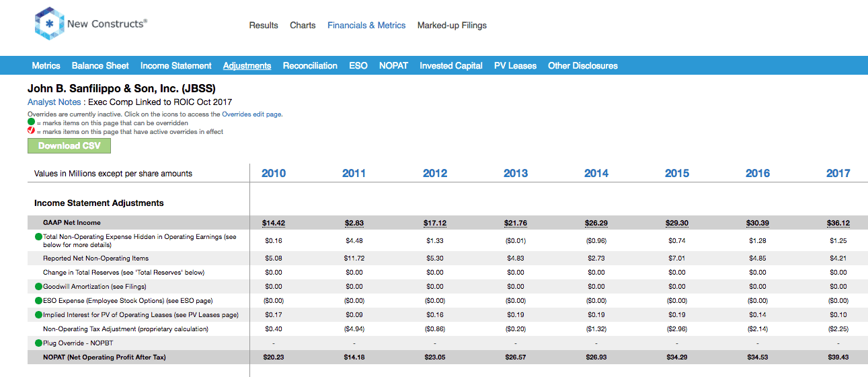This screenshot has height=377, width=868.
Task: Click NOPAT 2015 value $34.29
Action: coord(677,357)
